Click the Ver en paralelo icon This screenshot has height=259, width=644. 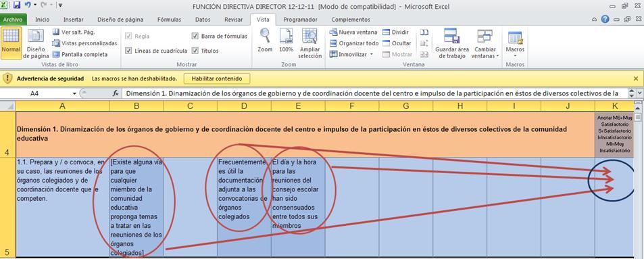424,32
